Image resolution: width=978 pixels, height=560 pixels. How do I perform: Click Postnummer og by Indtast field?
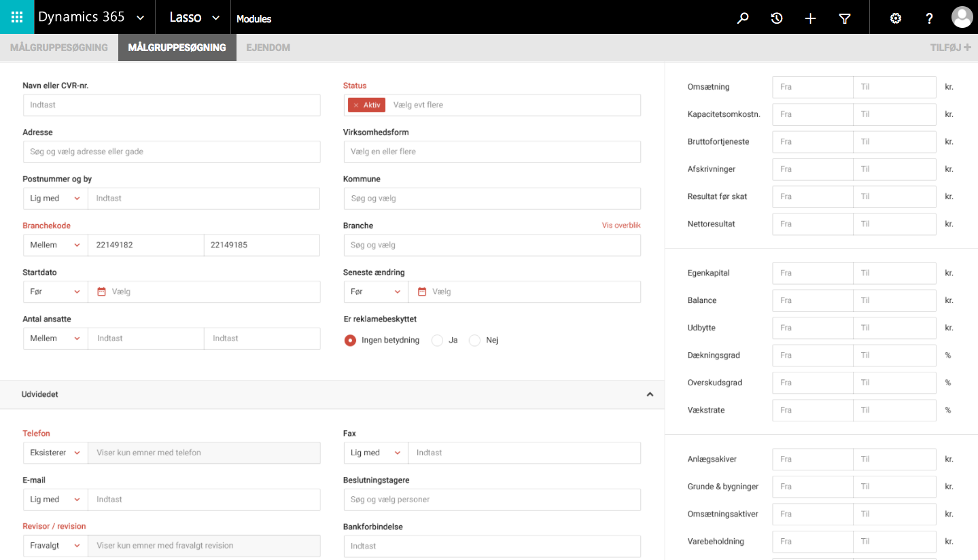point(204,198)
